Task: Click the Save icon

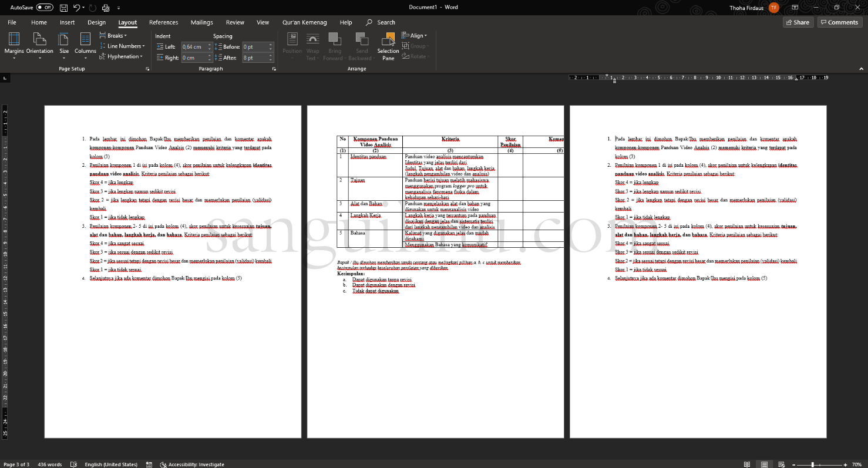Action: point(63,7)
